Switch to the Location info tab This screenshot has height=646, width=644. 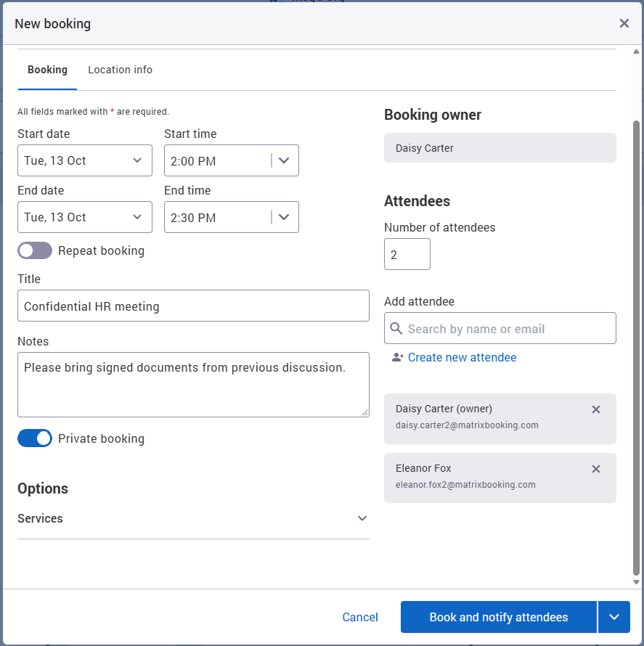click(120, 70)
